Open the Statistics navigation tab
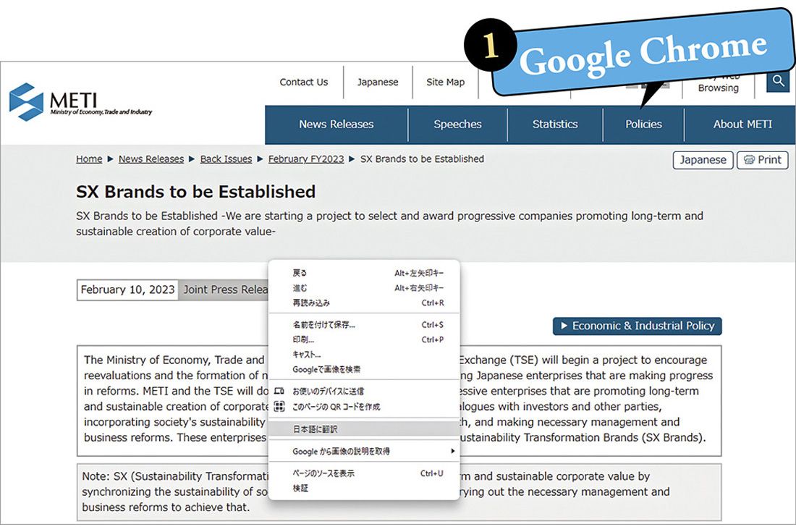The width and height of the screenshot is (796, 532). (x=555, y=124)
